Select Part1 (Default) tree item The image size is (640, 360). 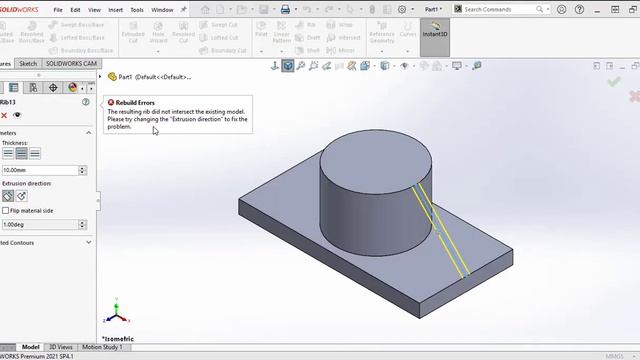150,77
